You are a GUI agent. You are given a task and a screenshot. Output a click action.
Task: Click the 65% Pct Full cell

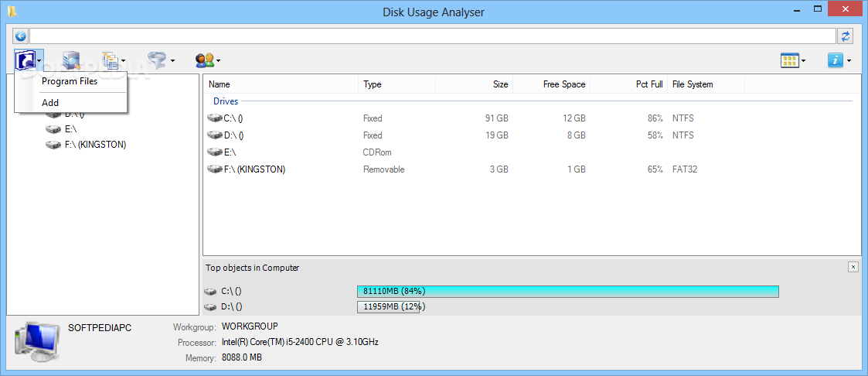pos(655,169)
